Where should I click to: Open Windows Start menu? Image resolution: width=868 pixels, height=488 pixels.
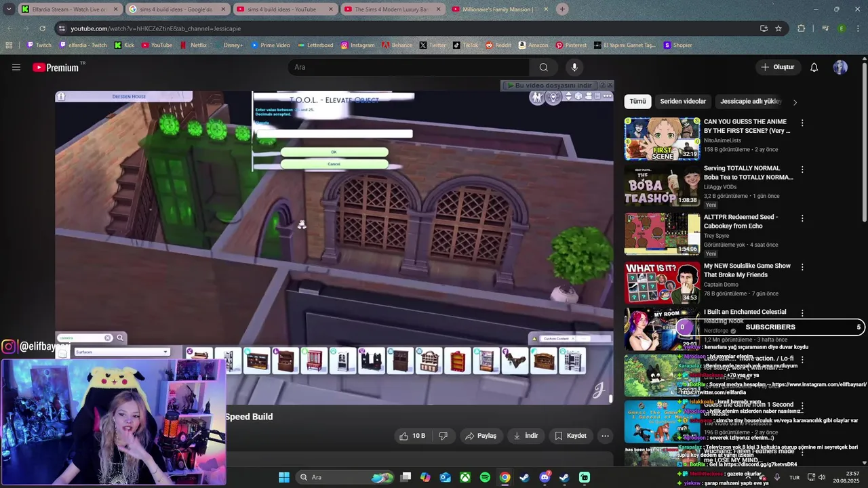[x=284, y=477]
